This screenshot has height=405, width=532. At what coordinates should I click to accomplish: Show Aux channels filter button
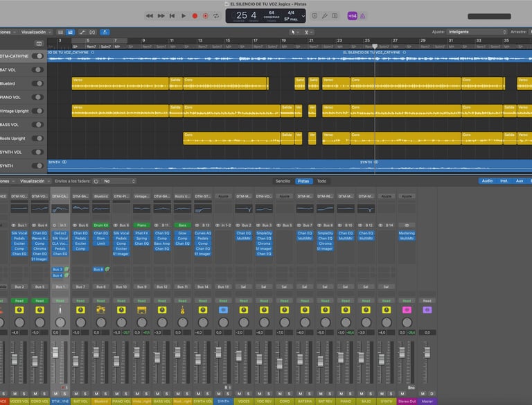point(520,181)
